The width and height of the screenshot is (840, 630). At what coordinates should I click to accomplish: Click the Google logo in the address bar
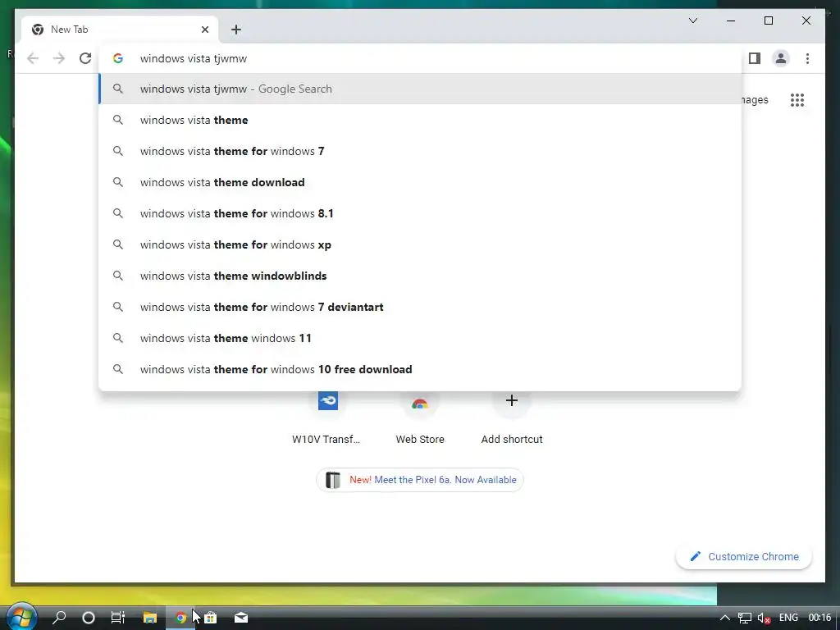pos(118,58)
